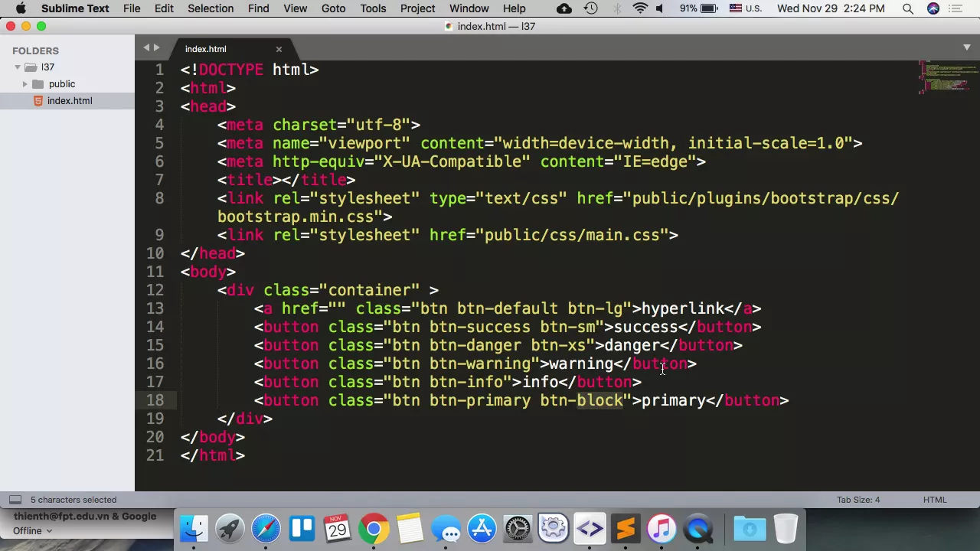Open Spotlight search magnifier in menu bar
This screenshot has width=980, height=551.
pyautogui.click(x=907, y=8)
